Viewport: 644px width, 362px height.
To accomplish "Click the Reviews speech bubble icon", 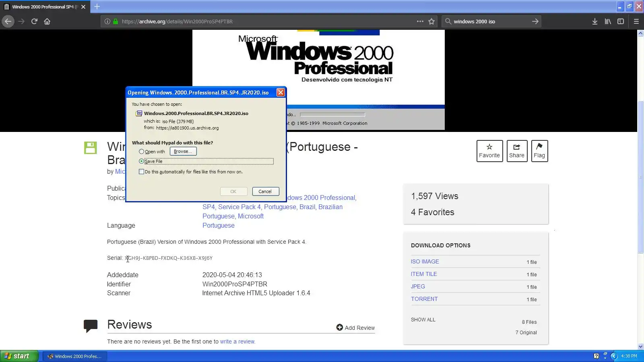I will pos(91,326).
